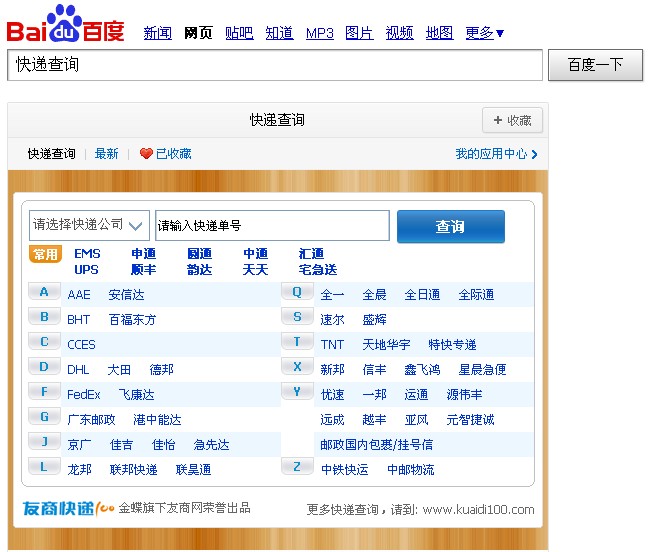The width and height of the screenshot is (649, 552).
Task: Click the blue 查询 button
Action: click(x=451, y=226)
